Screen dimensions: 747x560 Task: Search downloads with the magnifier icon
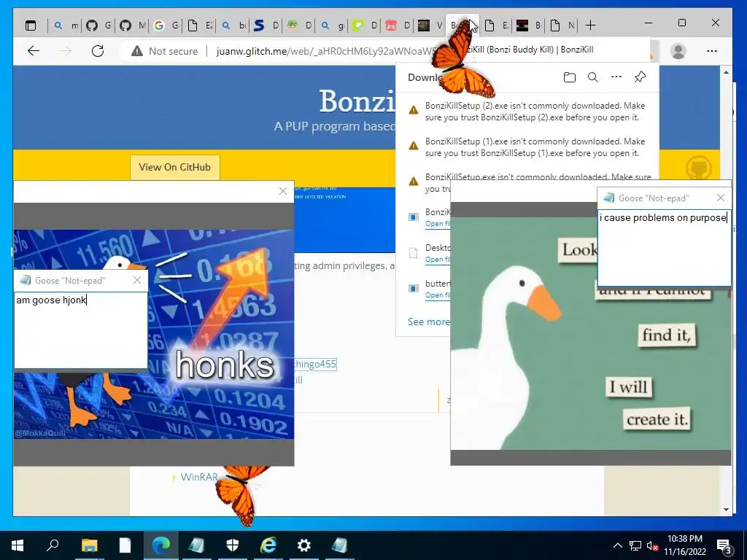click(x=592, y=77)
